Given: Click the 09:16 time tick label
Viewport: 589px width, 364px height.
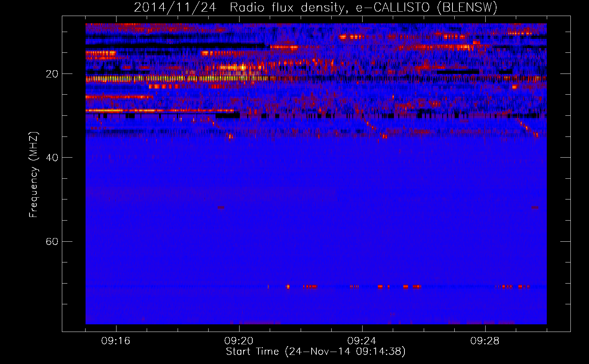Looking at the screenshot, I should (116, 341).
